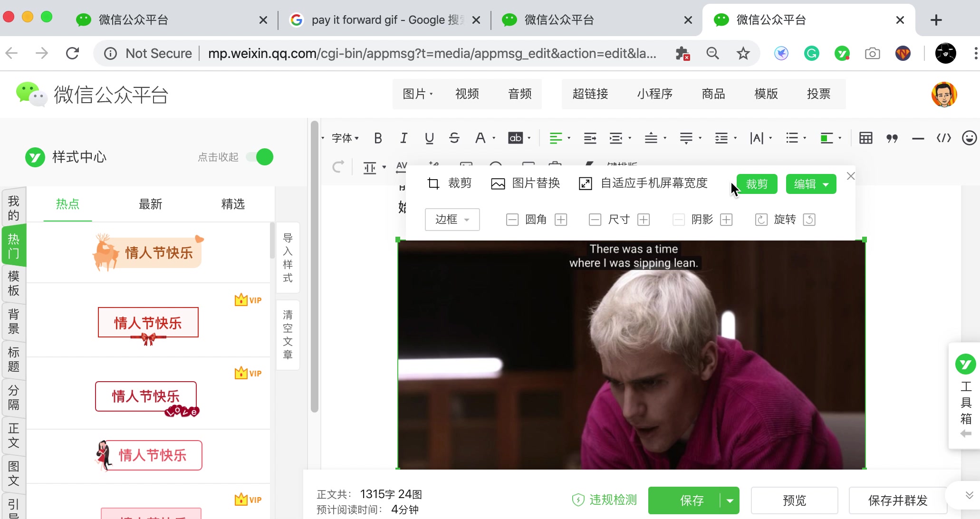Decrease image corner radius 圆角

[x=512, y=220]
